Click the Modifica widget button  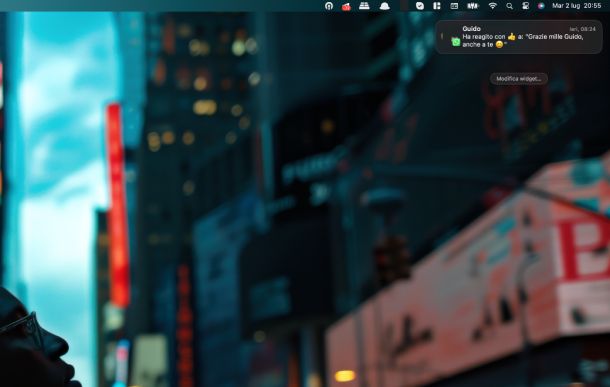[x=519, y=79]
